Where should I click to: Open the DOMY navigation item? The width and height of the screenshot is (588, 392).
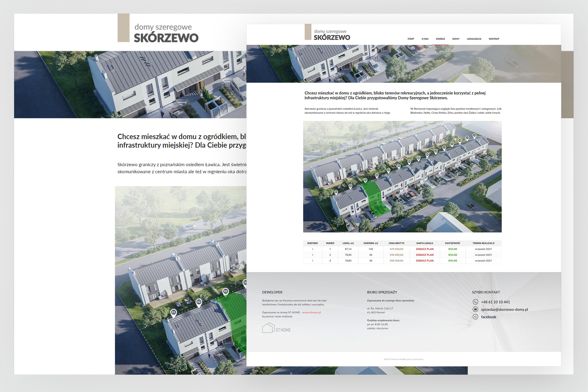[456, 39]
